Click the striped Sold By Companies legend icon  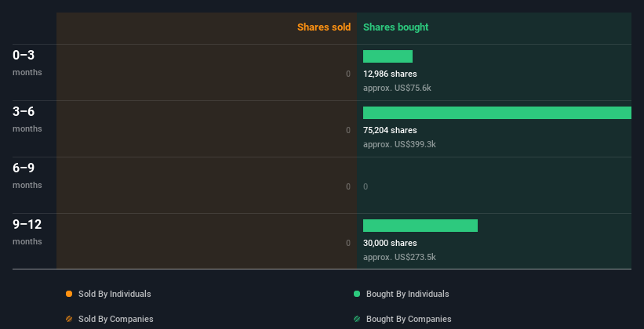[x=69, y=319]
